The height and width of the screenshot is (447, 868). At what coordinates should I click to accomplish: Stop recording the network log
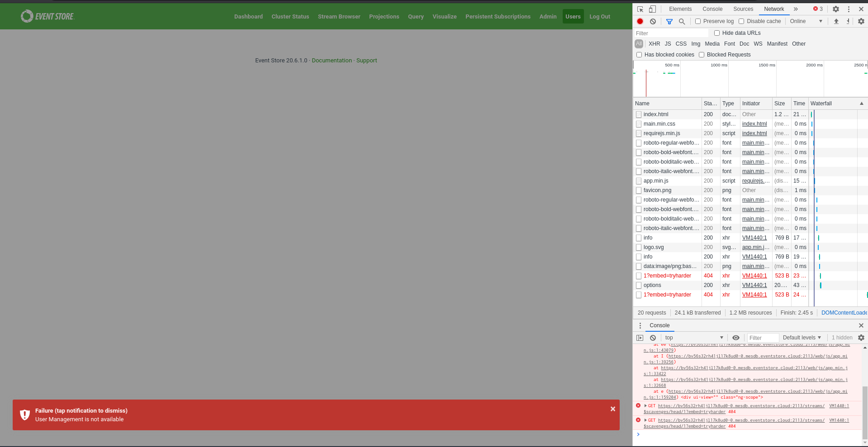(x=640, y=21)
